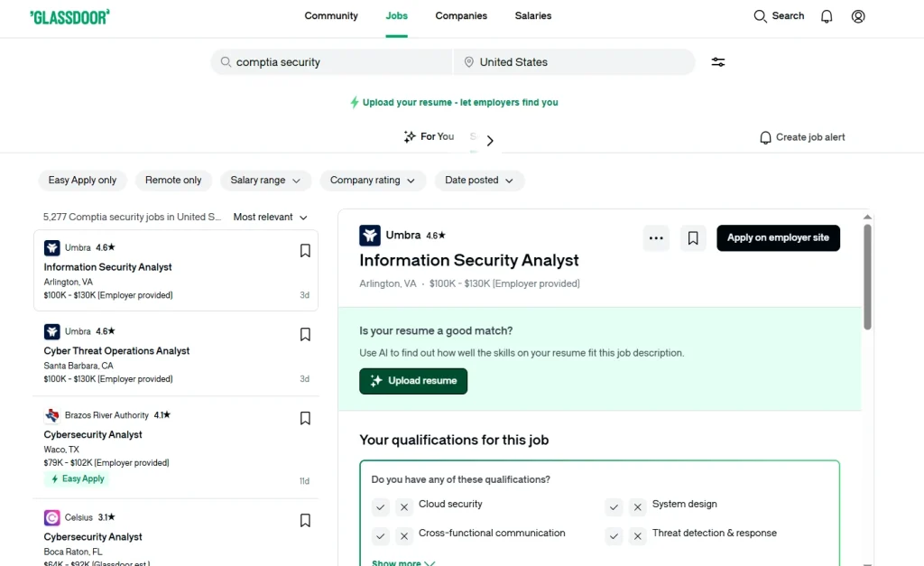Click the Celsius company logo

(x=51, y=517)
